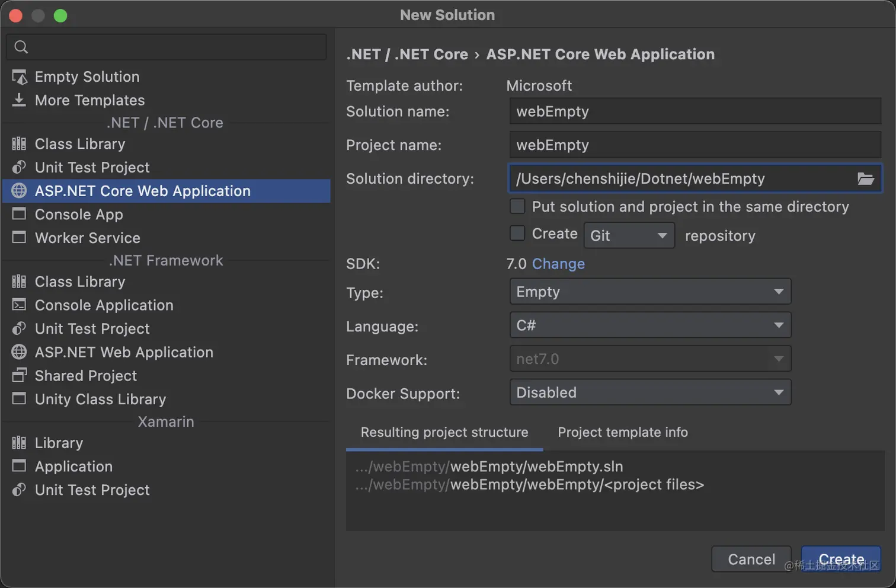Click the Xamarin Library template icon

(19, 443)
